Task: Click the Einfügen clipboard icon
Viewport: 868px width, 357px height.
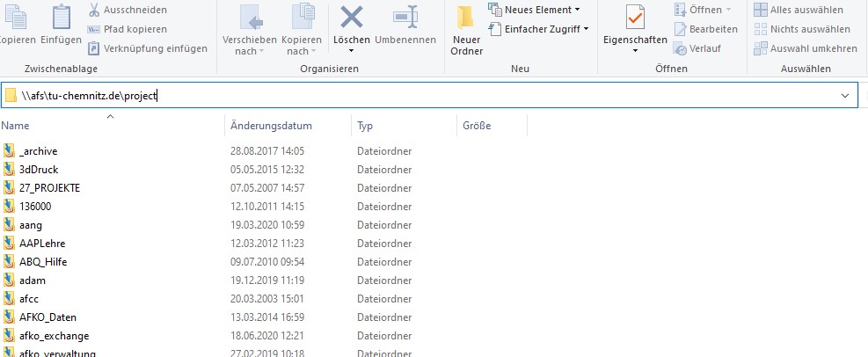Action: point(62,17)
